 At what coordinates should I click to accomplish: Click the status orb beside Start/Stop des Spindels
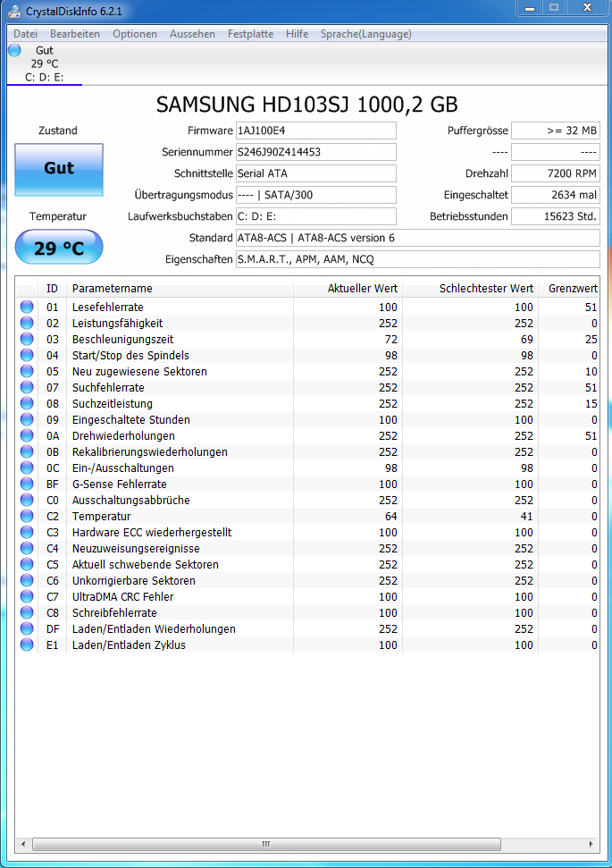point(27,355)
